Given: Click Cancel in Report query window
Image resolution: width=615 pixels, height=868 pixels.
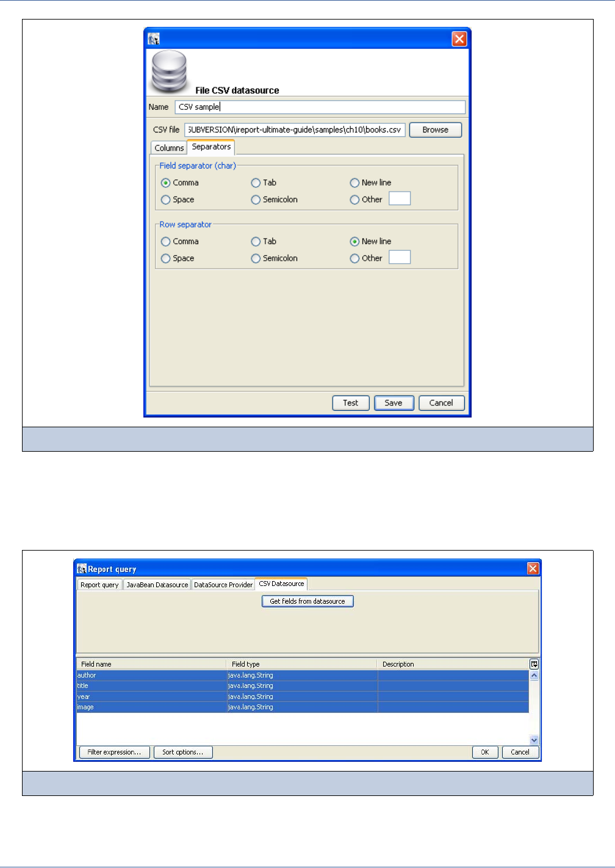Looking at the screenshot, I should [520, 752].
